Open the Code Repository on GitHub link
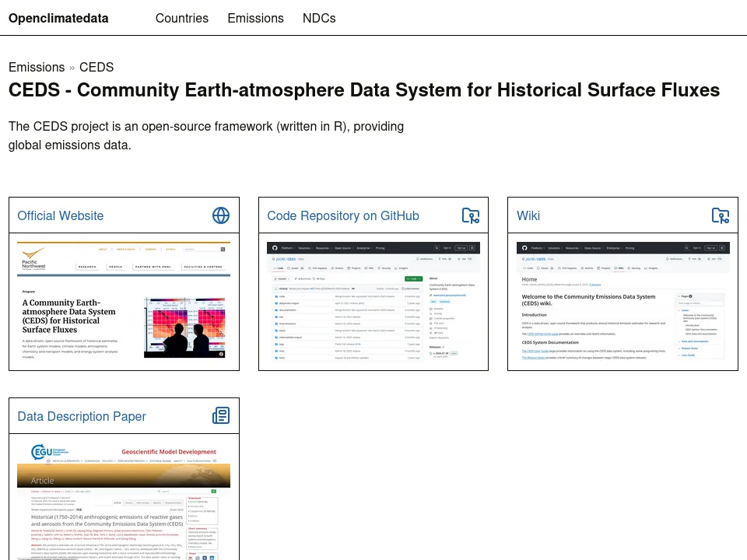The height and width of the screenshot is (560, 747). pyautogui.click(x=343, y=215)
